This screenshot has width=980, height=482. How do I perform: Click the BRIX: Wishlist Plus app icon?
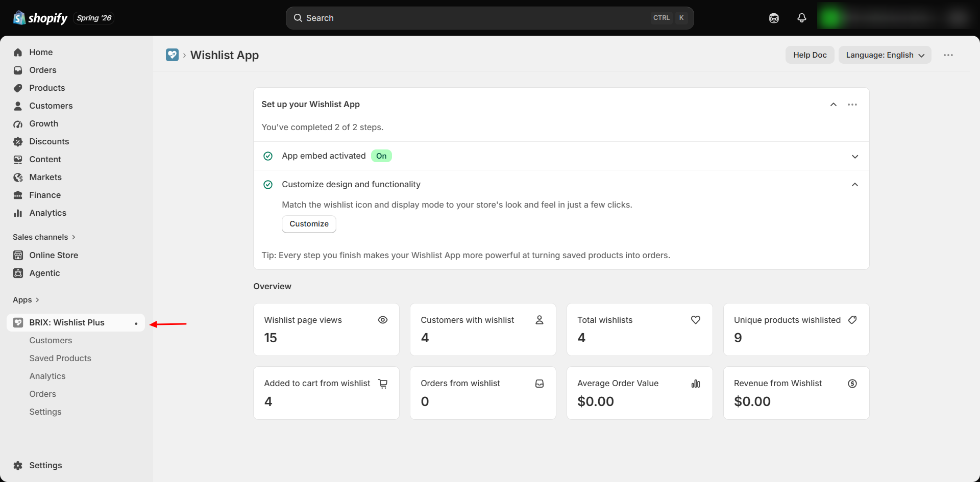click(x=18, y=322)
